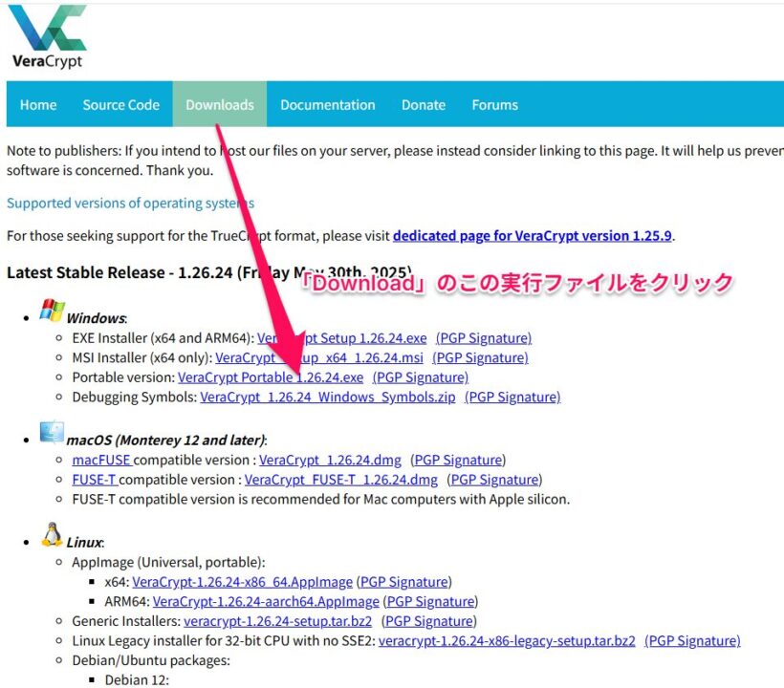Viewport: 784px width, 688px height.
Task: Open PGP Signature for Portable version
Action: point(421,377)
